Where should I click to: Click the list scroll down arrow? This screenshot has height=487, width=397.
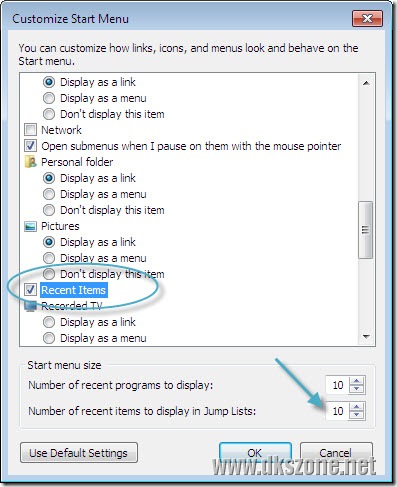[366, 337]
